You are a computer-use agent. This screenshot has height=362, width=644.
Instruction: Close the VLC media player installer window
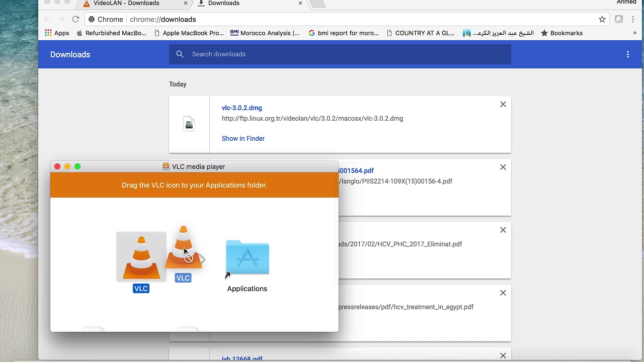coord(57,166)
